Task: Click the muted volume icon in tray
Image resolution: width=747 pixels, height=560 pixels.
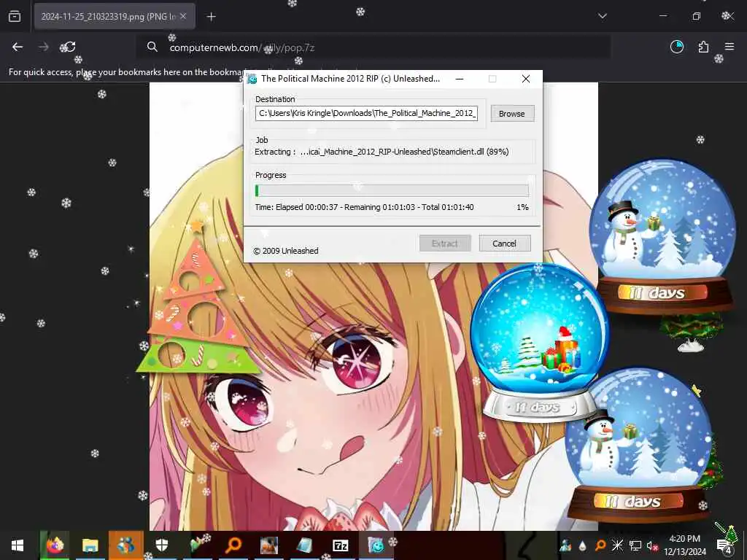Action: pyautogui.click(x=651, y=545)
